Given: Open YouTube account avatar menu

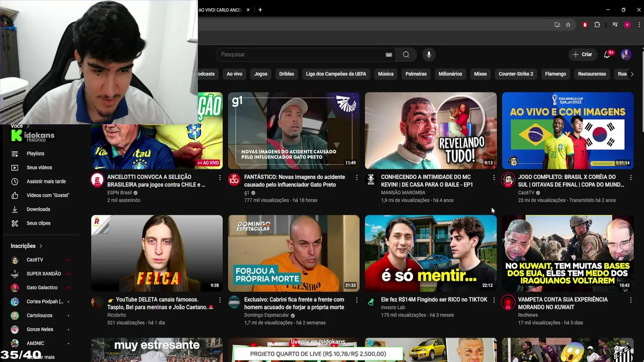Looking at the screenshot, I should (x=626, y=54).
